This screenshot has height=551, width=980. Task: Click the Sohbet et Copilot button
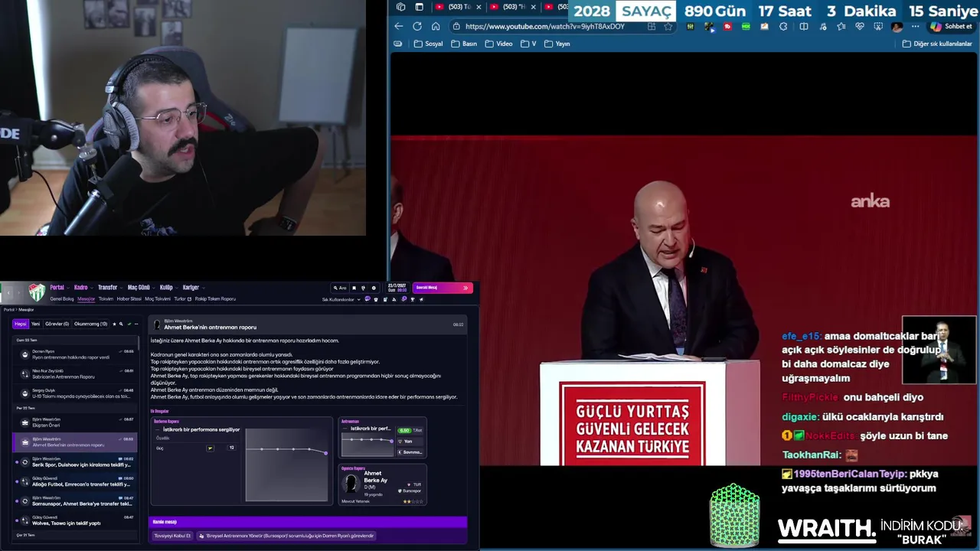click(951, 27)
